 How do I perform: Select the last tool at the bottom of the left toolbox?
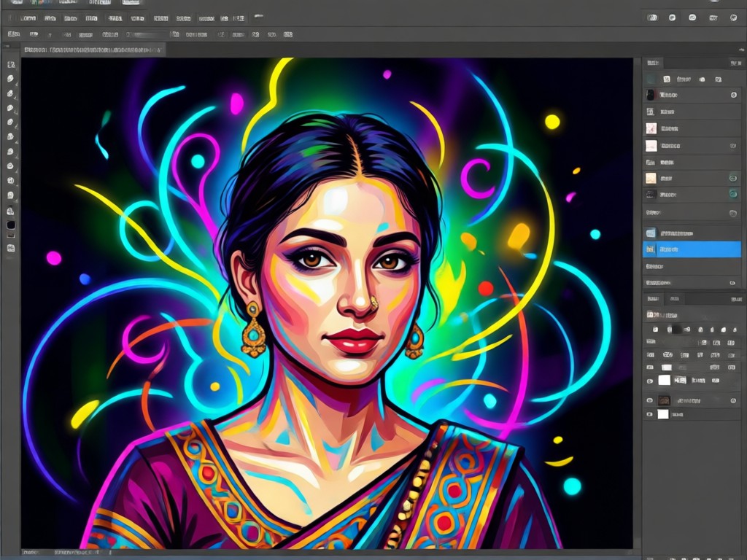pyautogui.click(x=11, y=248)
